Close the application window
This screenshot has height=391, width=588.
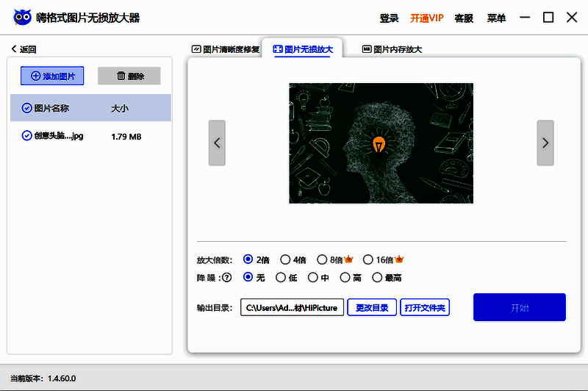[x=572, y=17]
